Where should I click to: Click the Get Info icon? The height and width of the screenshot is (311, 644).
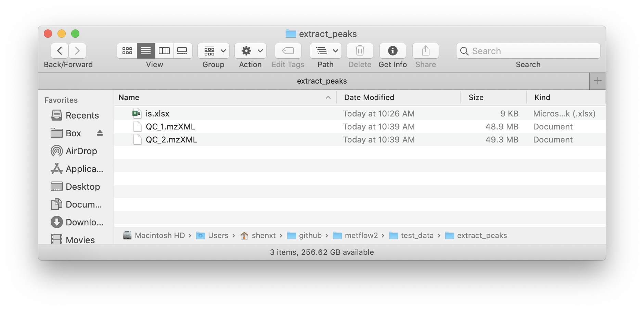tap(392, 50)
